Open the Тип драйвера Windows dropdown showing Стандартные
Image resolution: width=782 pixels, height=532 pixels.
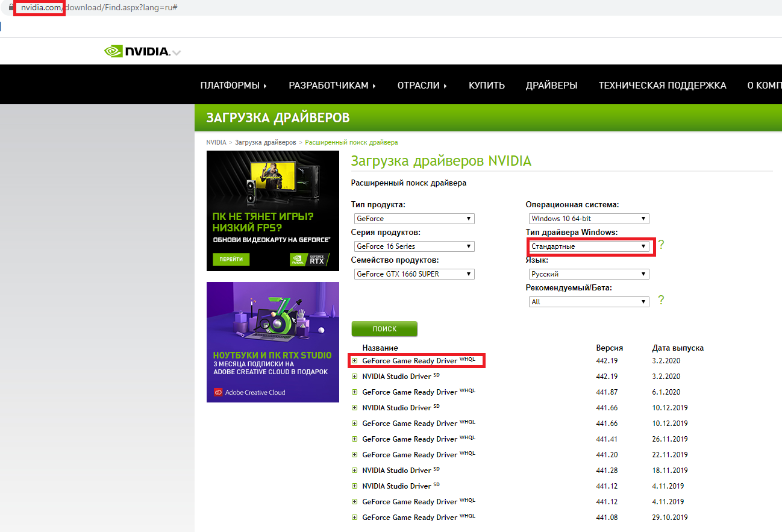tap(589, 246)
